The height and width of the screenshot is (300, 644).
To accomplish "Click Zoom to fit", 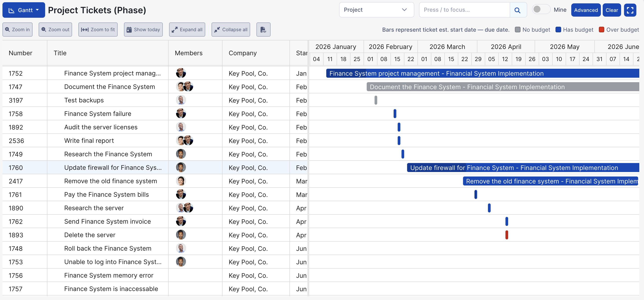I will point(98,29).
